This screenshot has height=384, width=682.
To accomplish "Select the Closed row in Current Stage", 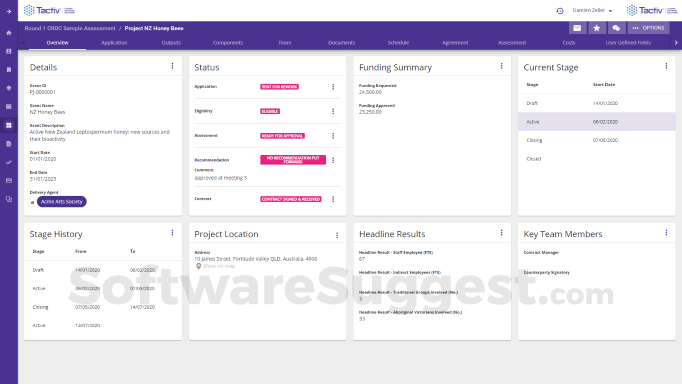I will pos(596,159).
